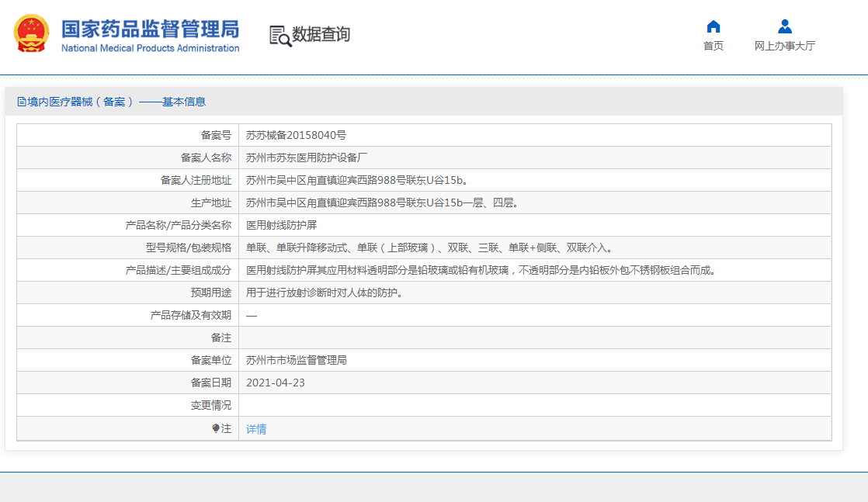The height and width of the screenshot is (502, 868).
Task: Click the 备案日期 label
Action: coord(211,383)
